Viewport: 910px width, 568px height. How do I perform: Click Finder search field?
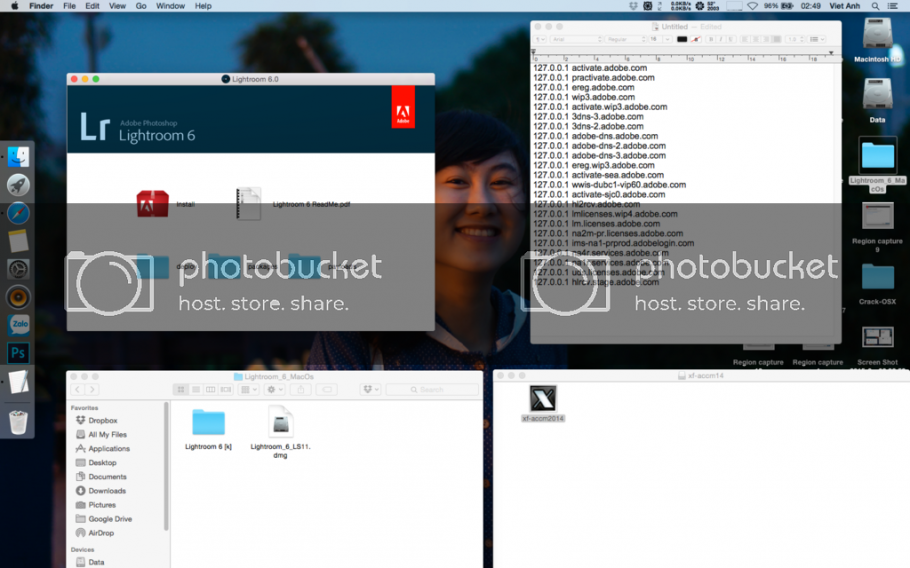tap(432, 389)
